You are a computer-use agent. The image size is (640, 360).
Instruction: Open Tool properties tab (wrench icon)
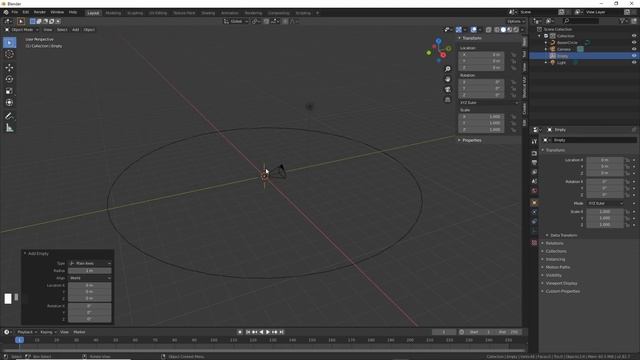coord(534,141)
